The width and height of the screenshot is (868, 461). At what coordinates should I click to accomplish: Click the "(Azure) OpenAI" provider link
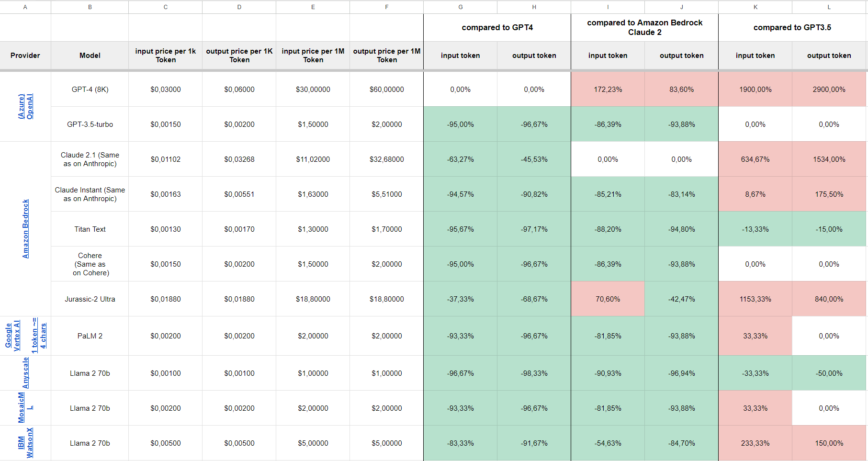coord(25,106)
